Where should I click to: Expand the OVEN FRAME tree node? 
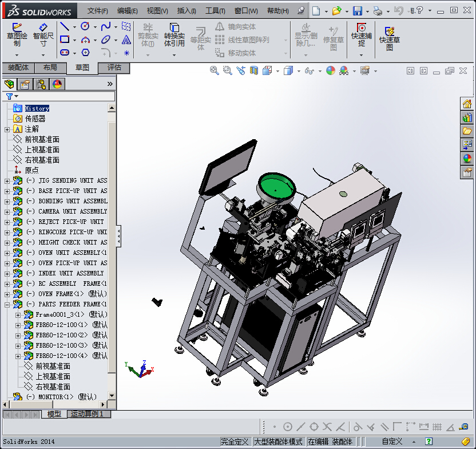(x=7, y=294)
